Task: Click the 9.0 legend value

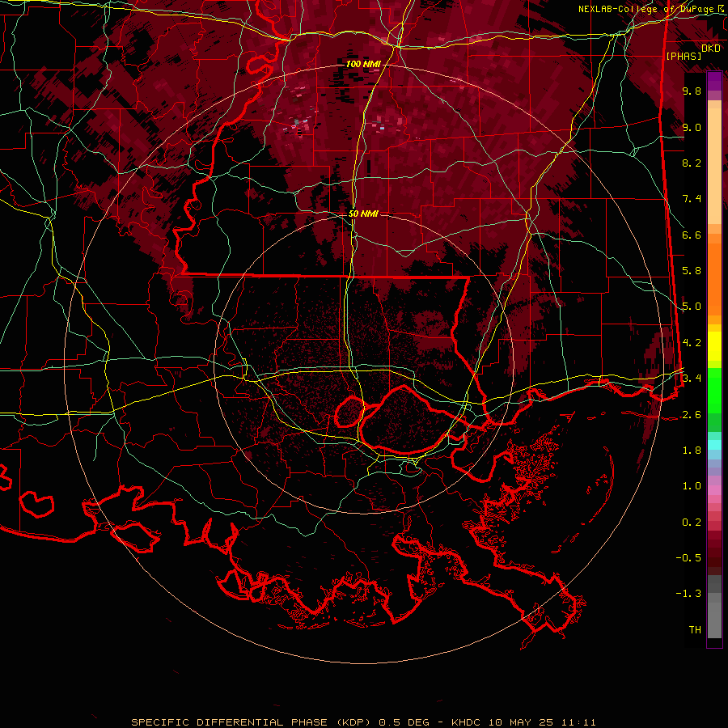Action: click(692, 127)
